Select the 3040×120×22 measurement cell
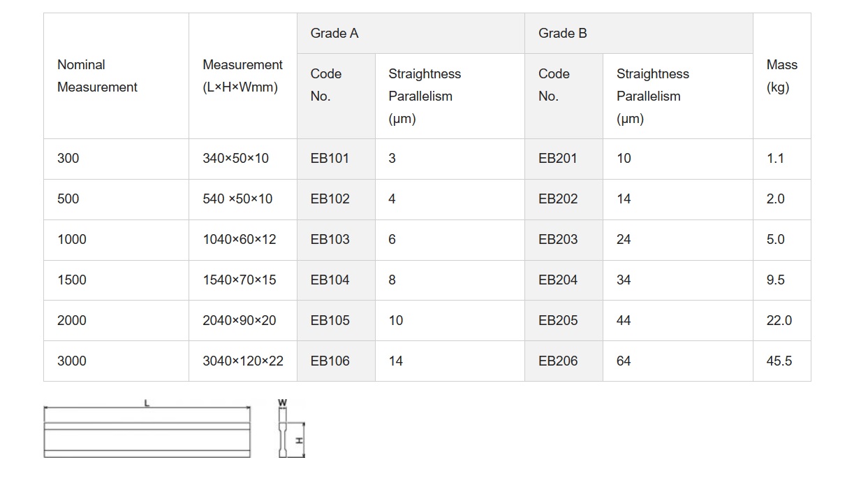The height and width of the screenshot is (483, 868). click(x=243, y=361)
